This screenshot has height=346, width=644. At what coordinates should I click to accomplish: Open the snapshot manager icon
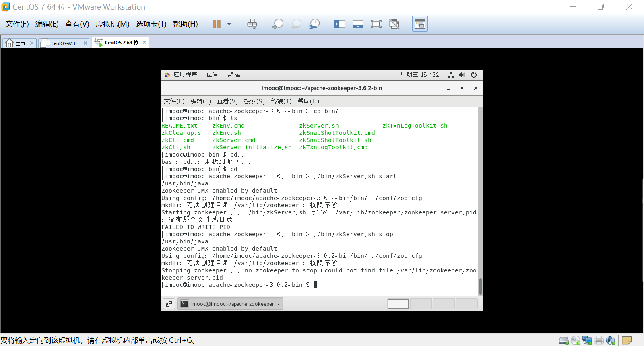click(x=314, y=24)
